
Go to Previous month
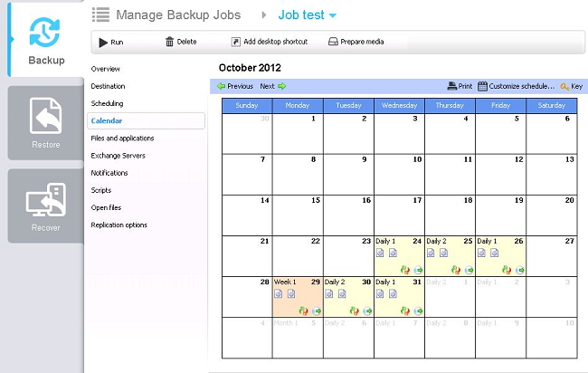[235, 86]
